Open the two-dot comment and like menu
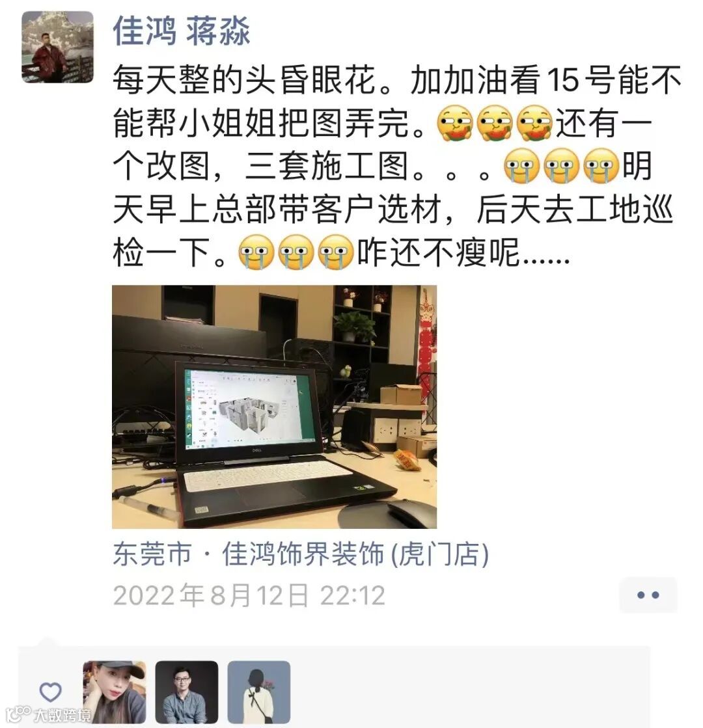This screenshot has height=728, width=703. (x=648, y=595)
